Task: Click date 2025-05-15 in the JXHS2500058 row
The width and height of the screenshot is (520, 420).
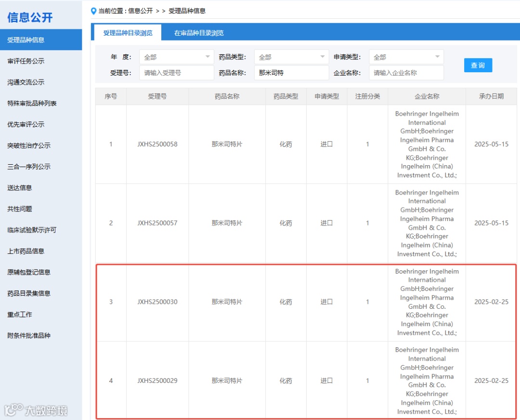Action: pos(491,144)
